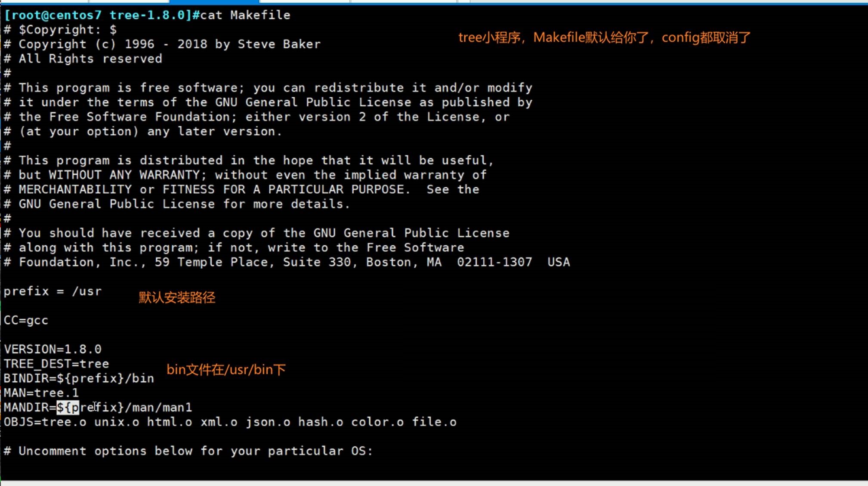Click the highlighted '${p' selection in MANDIR

click(68, 408)
